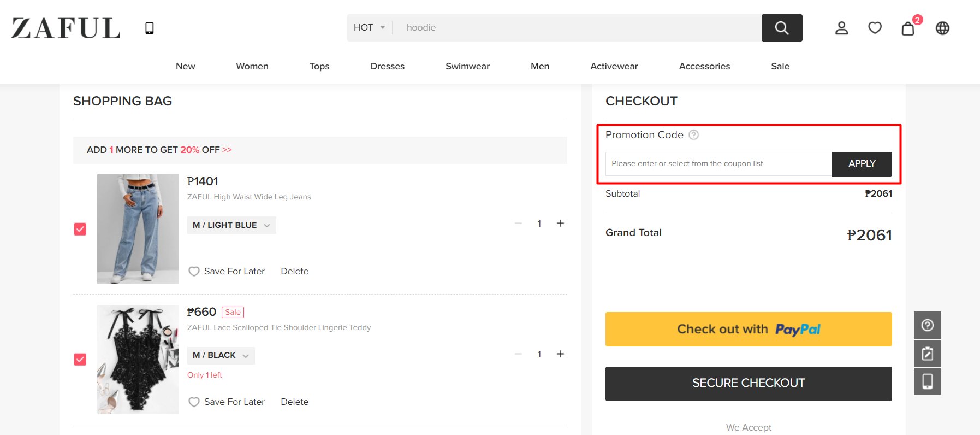Open the New menu
This screenshot has height=435, width=980.
(186, 66)
